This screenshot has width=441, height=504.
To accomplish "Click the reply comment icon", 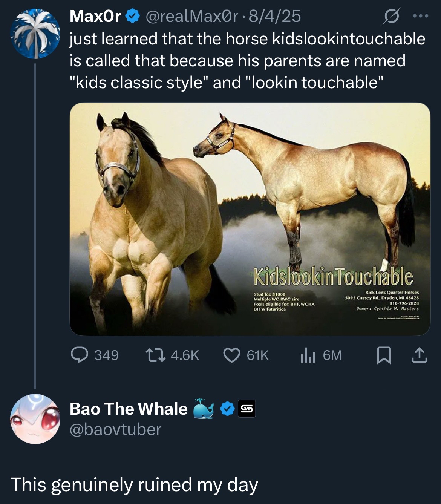I will pos(80,355).
